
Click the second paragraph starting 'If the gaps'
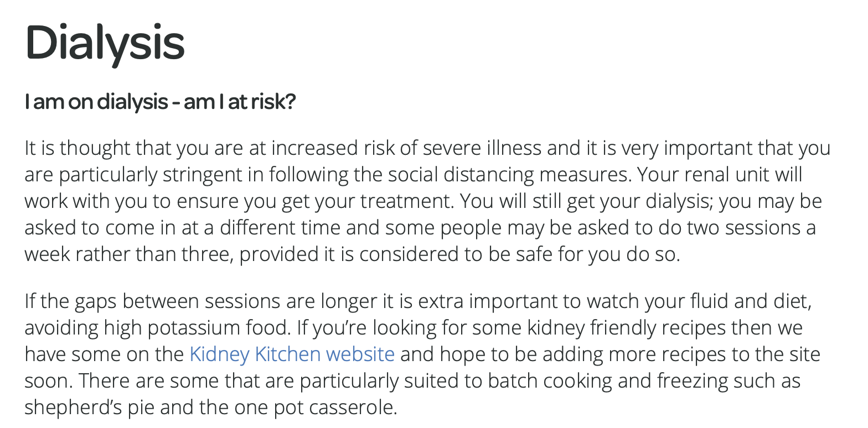click(x=422, y=354)
